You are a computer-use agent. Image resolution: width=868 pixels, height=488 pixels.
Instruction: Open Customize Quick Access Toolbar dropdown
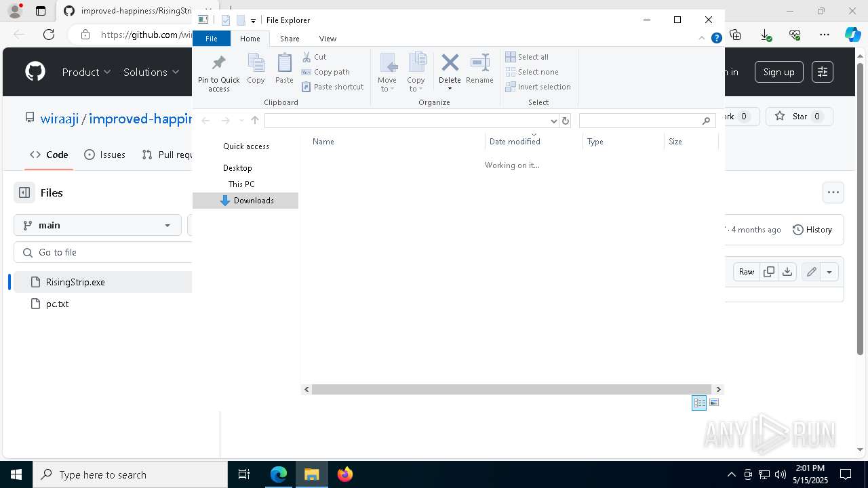pos(253,20)
